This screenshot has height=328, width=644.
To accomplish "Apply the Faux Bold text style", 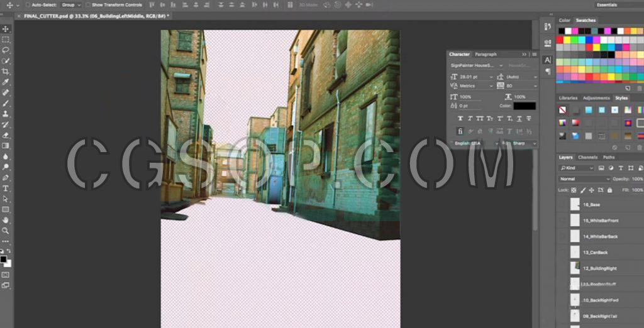I will coord(460,118).
